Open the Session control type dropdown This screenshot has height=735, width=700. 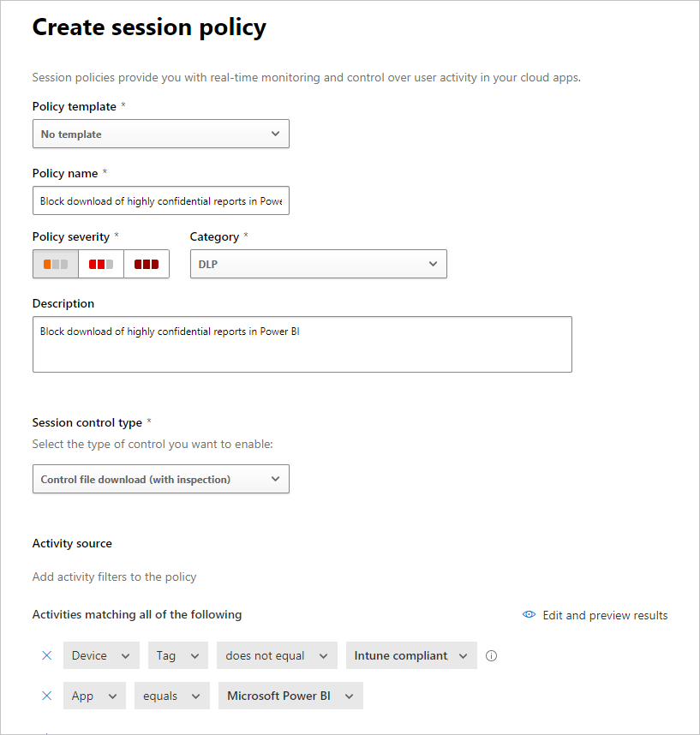(161, 479)
